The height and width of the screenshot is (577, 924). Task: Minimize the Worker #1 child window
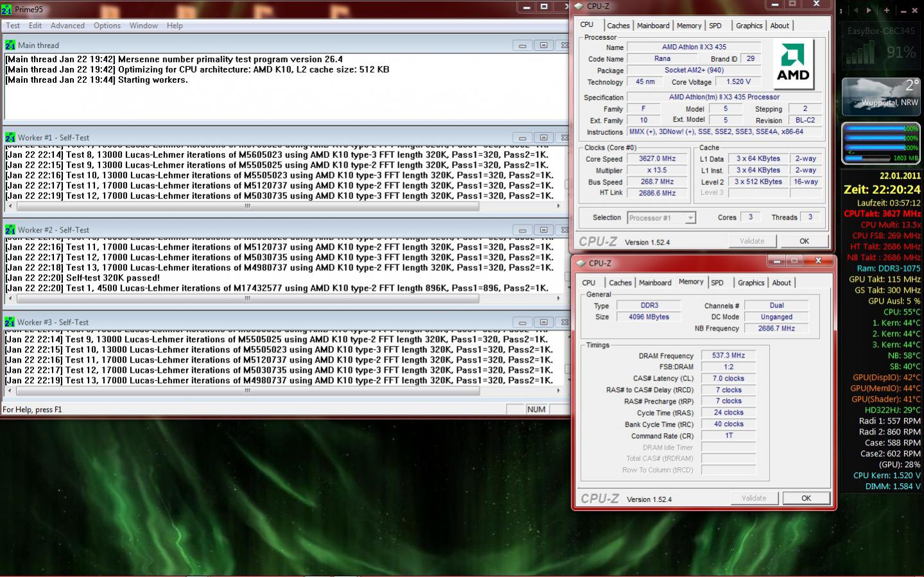(523, 138)
